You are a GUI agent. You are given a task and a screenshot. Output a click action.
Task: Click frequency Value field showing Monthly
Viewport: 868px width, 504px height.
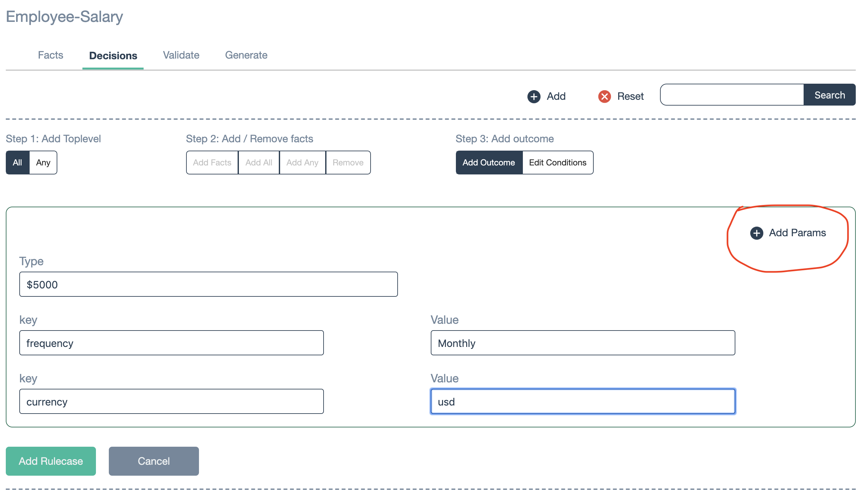click(582, 343)
